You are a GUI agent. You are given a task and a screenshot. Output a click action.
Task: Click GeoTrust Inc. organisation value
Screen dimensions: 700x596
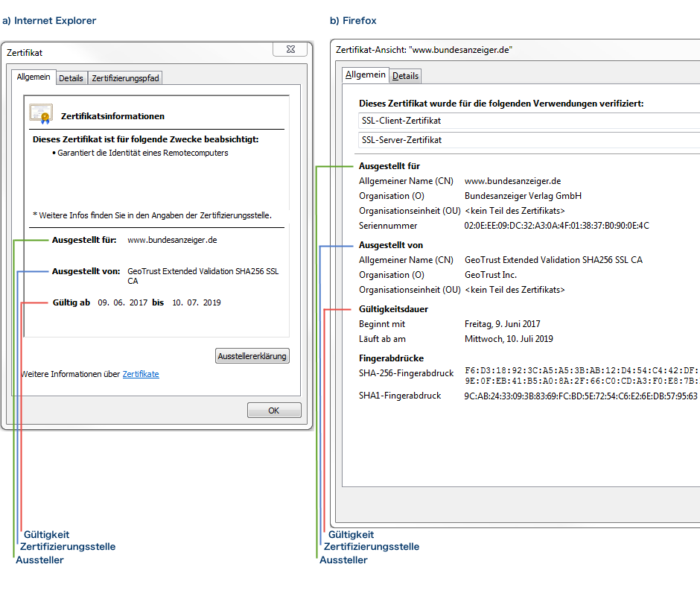pos(491,275)
